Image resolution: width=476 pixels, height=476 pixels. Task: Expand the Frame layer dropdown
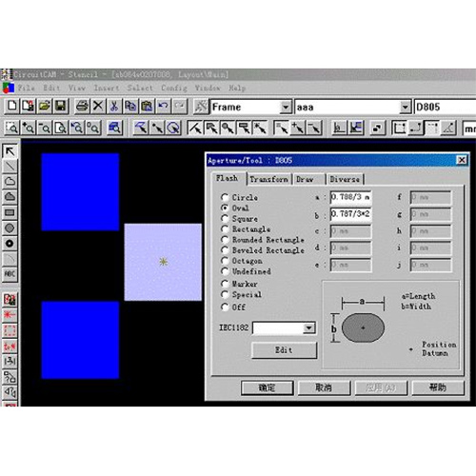(x=286, y=107)
